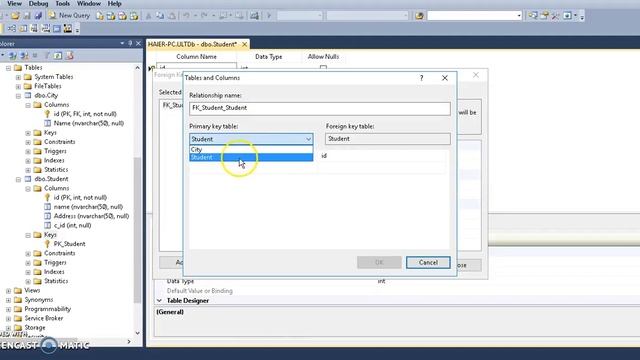Click the Refresh icon in Object Explorer
Image resolution: width=640 pixels, height=360 pixels.
tap(58, 56)
